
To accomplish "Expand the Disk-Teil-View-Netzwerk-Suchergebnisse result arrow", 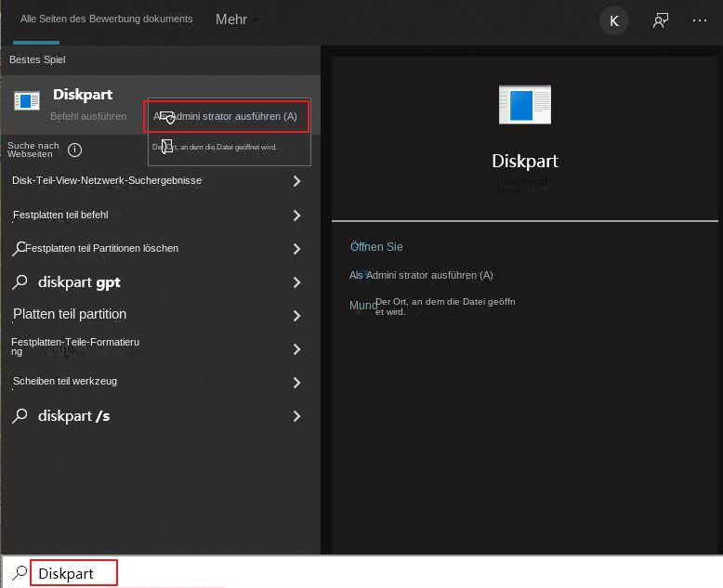I will pos(296,181).
